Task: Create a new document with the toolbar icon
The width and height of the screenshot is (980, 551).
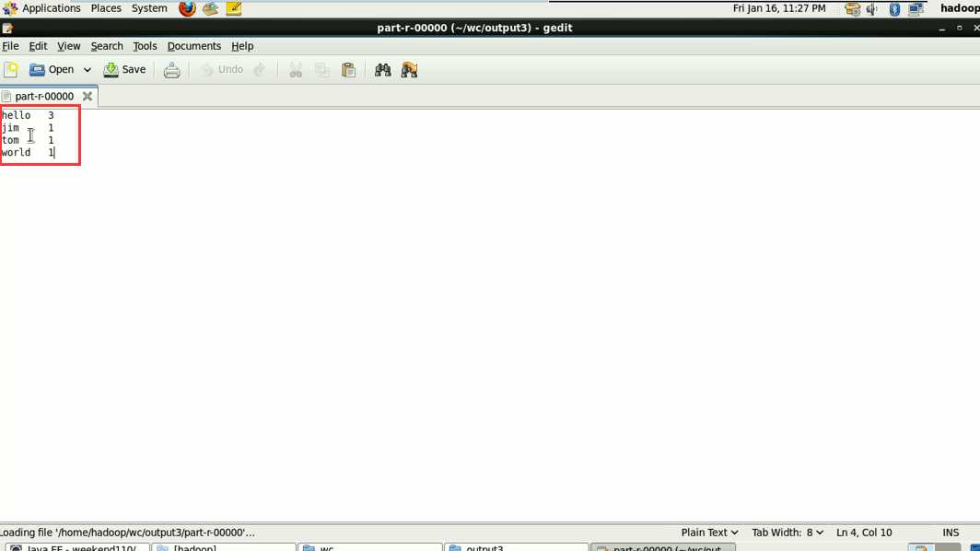Action: tap(11, 70)
